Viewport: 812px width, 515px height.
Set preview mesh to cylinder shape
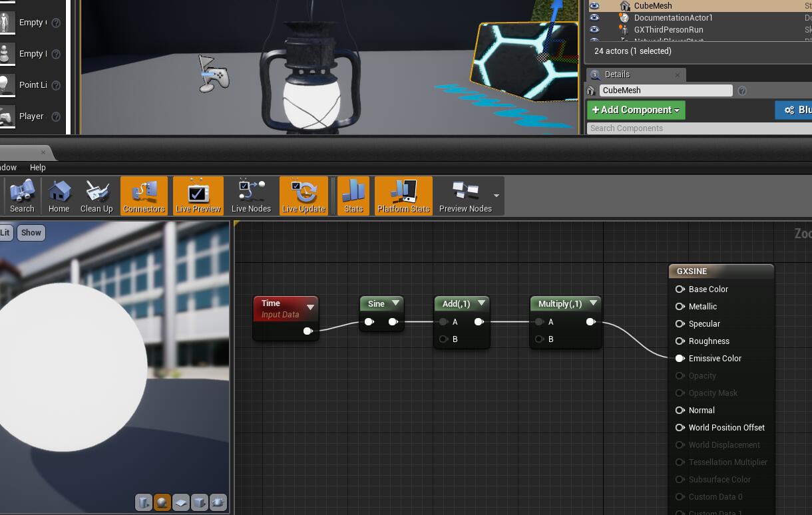pyautogui.click(x=143, y=502)
